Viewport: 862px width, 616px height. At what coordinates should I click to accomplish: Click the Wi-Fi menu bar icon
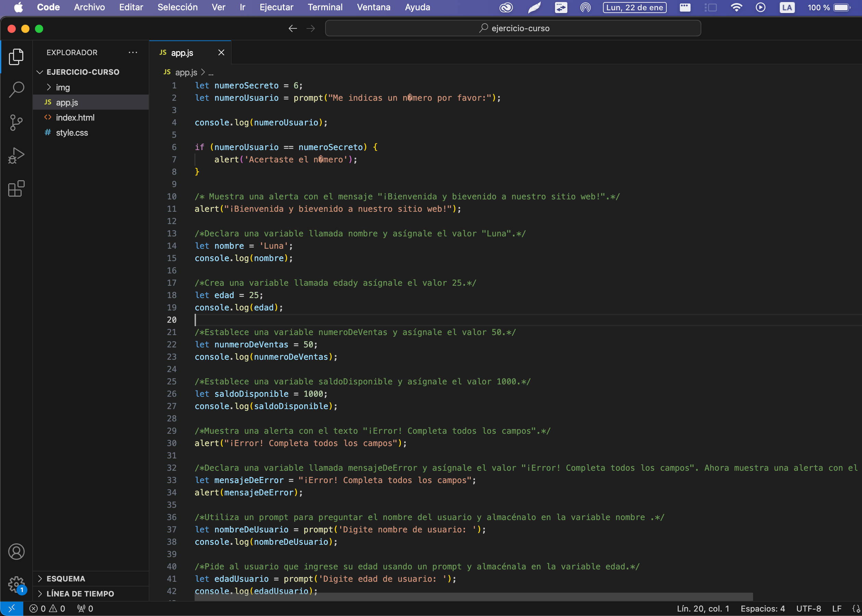736,7
